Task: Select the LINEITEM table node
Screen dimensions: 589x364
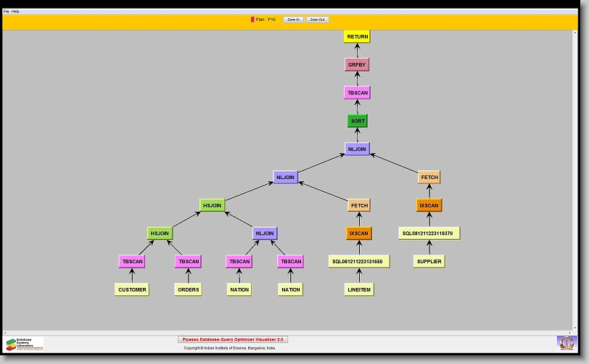Action: click(358, 289)
